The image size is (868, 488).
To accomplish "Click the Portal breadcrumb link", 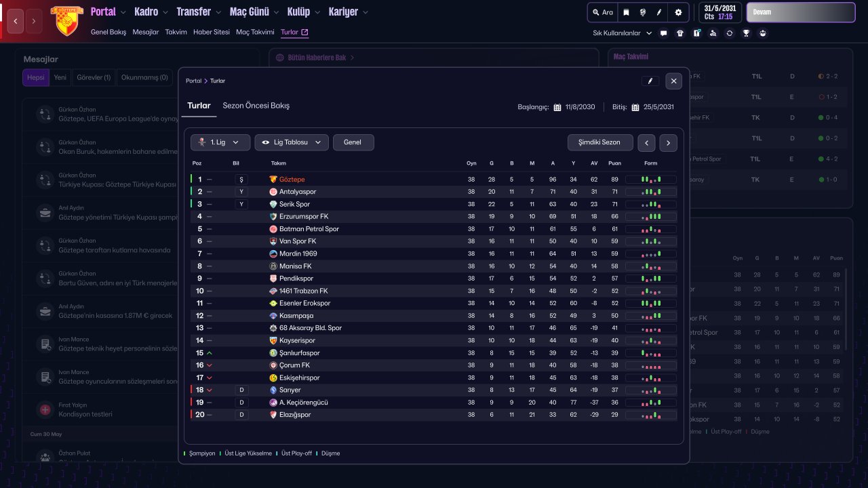I will (193, 81).
